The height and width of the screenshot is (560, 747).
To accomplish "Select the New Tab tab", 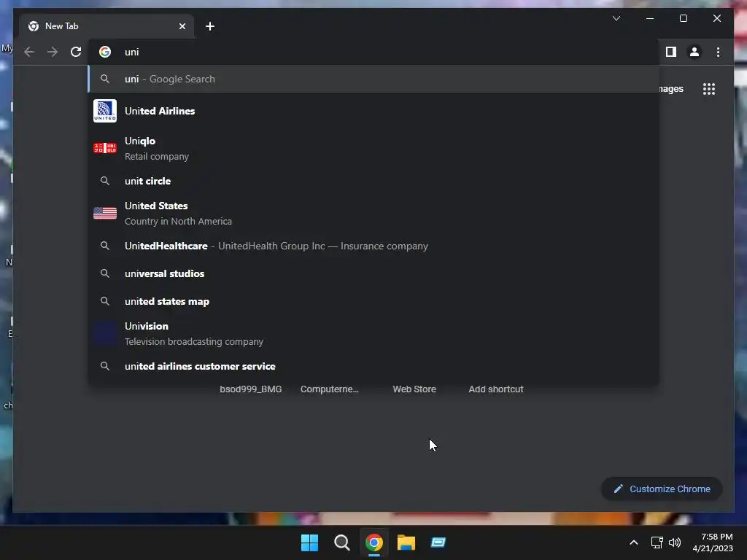I will point(107,26).
